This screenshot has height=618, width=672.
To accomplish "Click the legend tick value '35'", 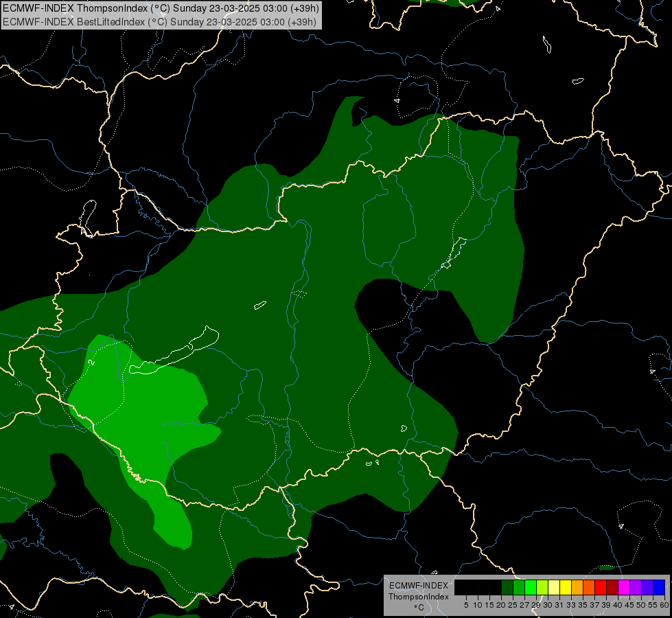I will click(x=583, y=605).
